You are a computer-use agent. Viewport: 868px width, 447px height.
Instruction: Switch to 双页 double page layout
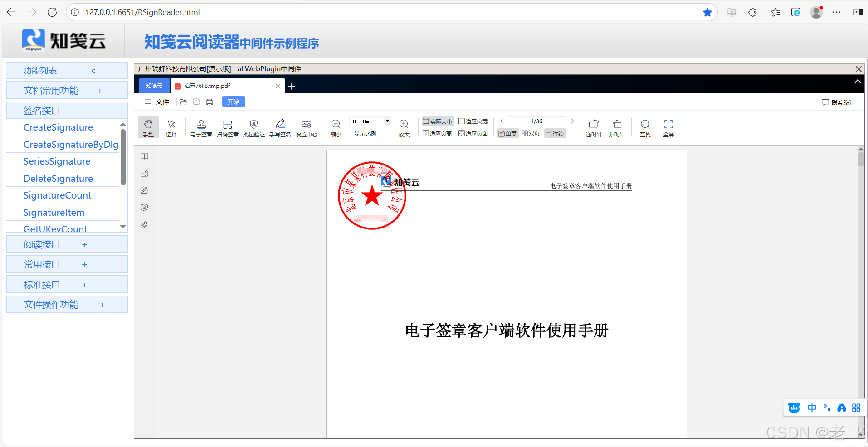[x=531, y=134]
